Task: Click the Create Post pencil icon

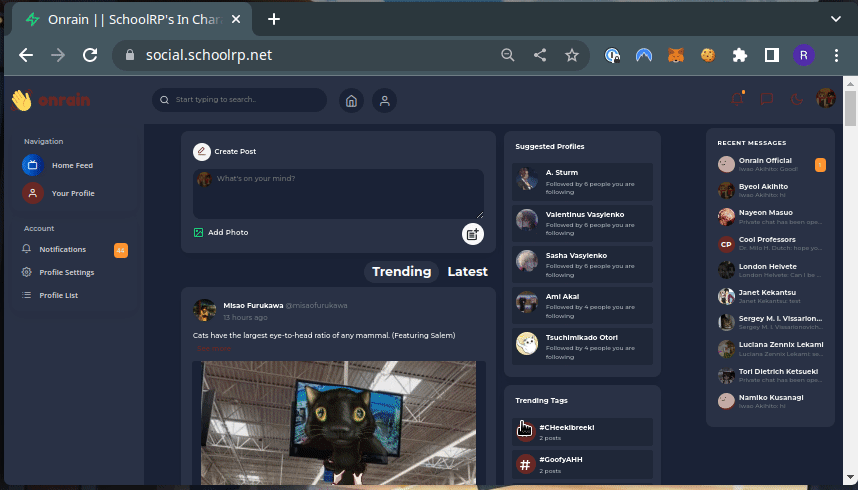Action: click(x=202, y=152)
